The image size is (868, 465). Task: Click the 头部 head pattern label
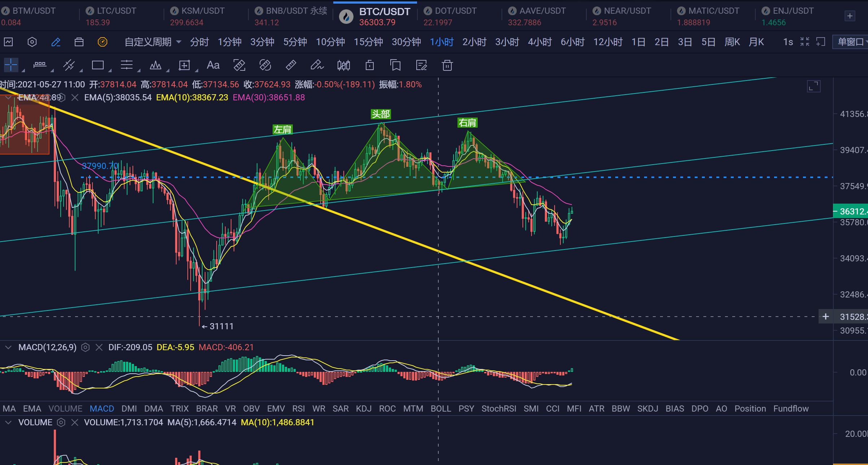(x=381, y=114)
